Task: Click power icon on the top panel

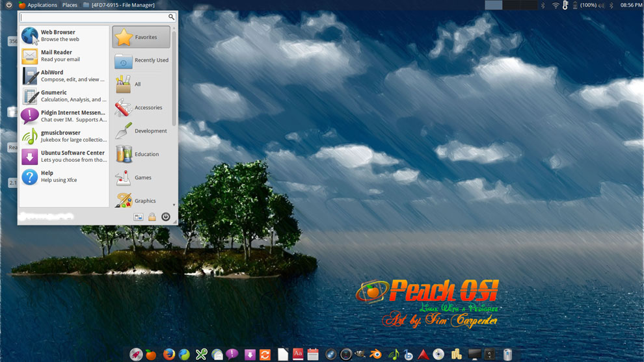Action: point(8,5)
